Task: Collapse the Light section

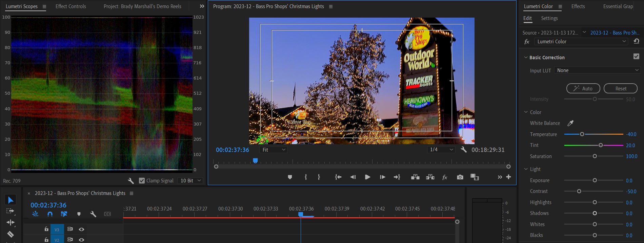Action: click(x=526, y=169)
